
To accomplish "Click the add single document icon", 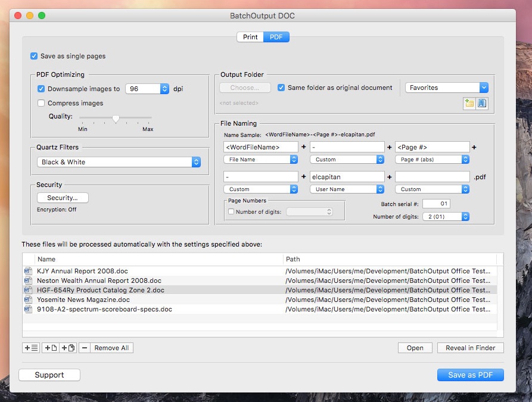I will tap(51, 348).
